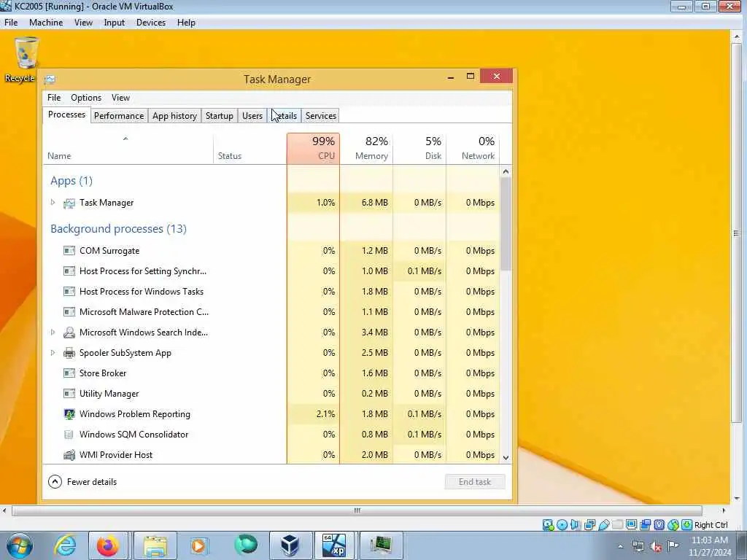747x560 pixels.
Task: Click the green round app icon on taskbar
Action: click(x=245, y=545)
